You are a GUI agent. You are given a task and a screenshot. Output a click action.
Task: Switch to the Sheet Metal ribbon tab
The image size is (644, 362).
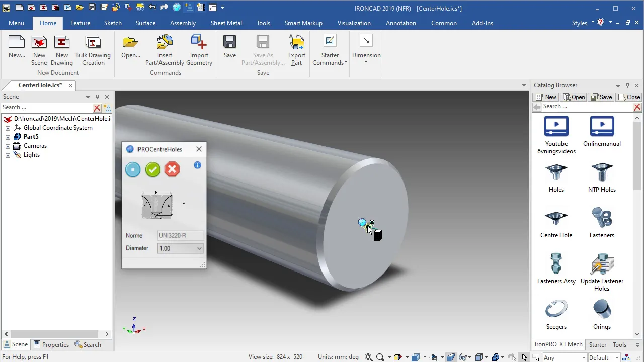coord(226,23)
